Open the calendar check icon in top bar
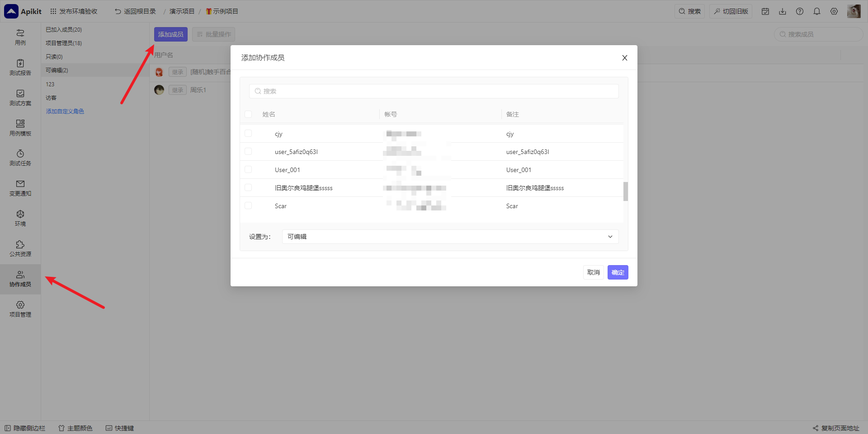This screenshot has height=434, width=868. pyautogui.click(x=765, y=11)
